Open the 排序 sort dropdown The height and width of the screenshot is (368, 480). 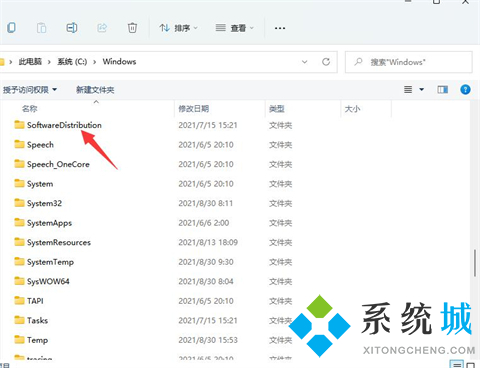[178, 28]
